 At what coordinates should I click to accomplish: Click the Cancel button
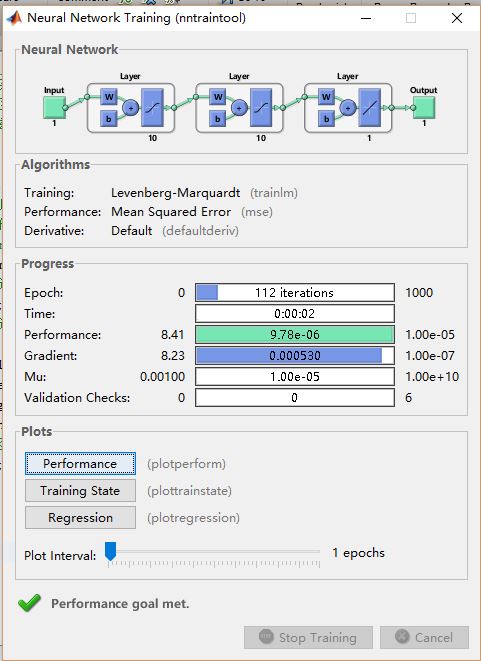(424, 637)
